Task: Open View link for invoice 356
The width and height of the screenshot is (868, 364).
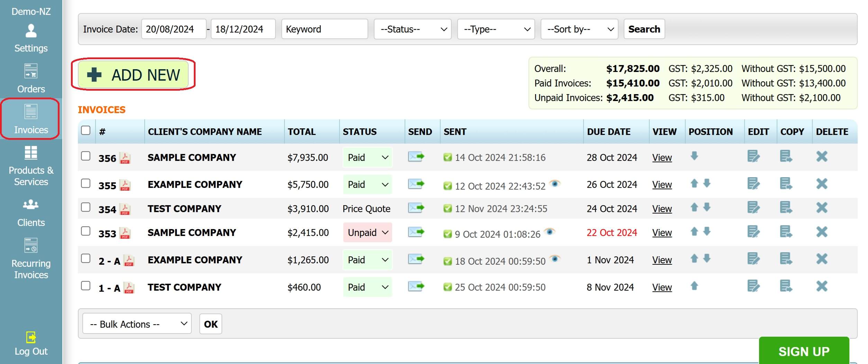Action: tap(662, 158)
